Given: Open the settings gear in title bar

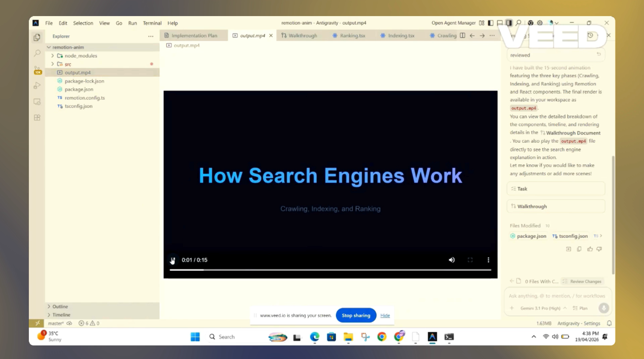Looking at the screenshot, I should [540, 23].
